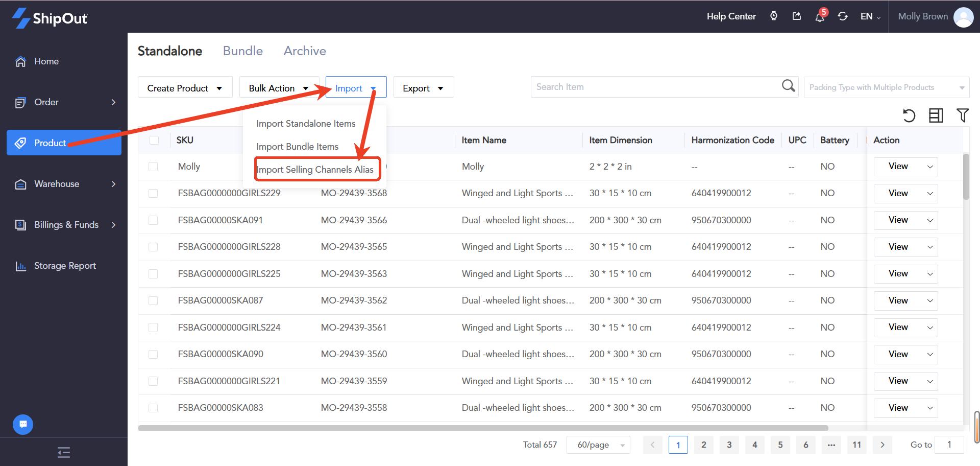980x466 pixels.
Task: Open Packing Type with Multiple Products dropdown
Action: tap(886, 87)
